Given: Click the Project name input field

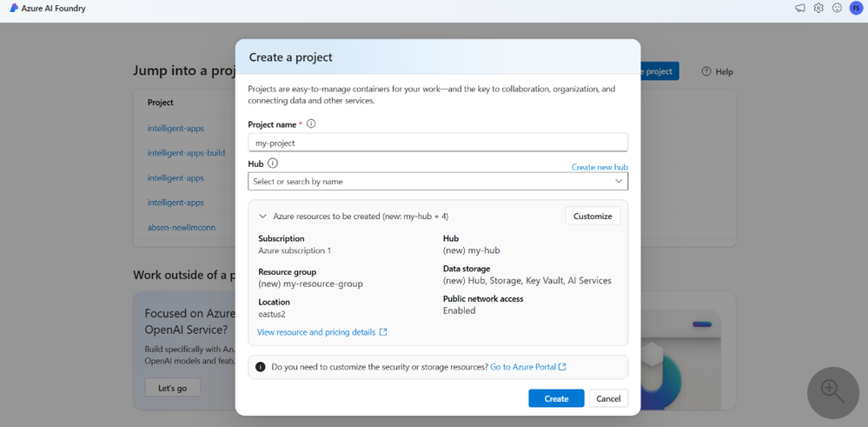Looking at the screenshot, I should coord(438,143).
